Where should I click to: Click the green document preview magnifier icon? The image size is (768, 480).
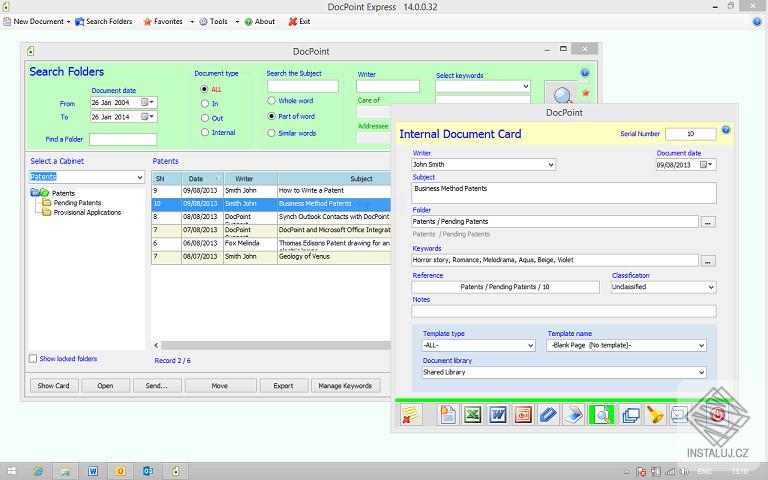[x=601, y=415]
